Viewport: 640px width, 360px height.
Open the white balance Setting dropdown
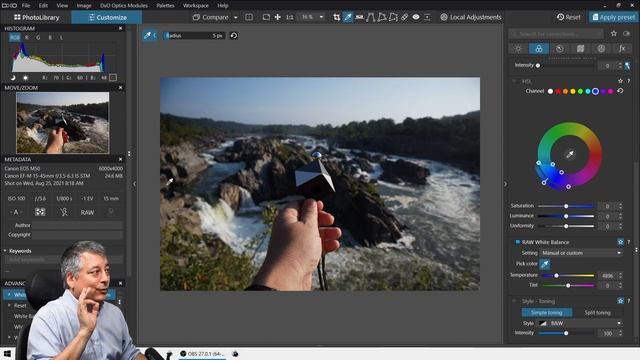click(581, 253)
